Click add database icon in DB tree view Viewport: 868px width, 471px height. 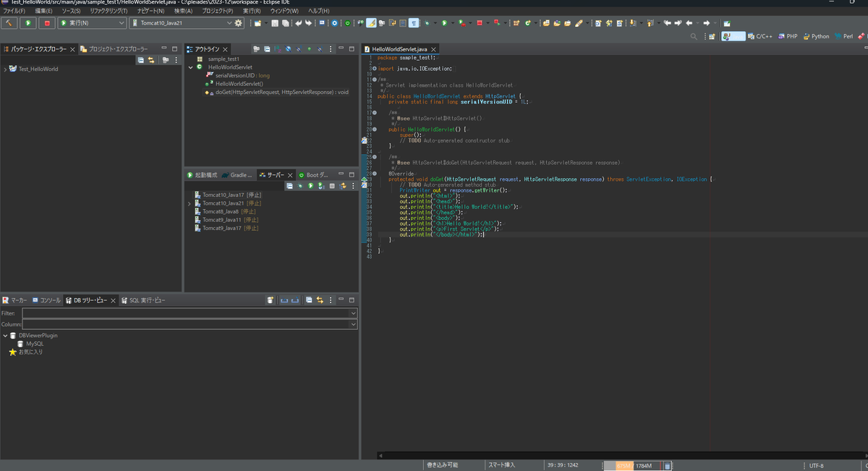[271, 300]
